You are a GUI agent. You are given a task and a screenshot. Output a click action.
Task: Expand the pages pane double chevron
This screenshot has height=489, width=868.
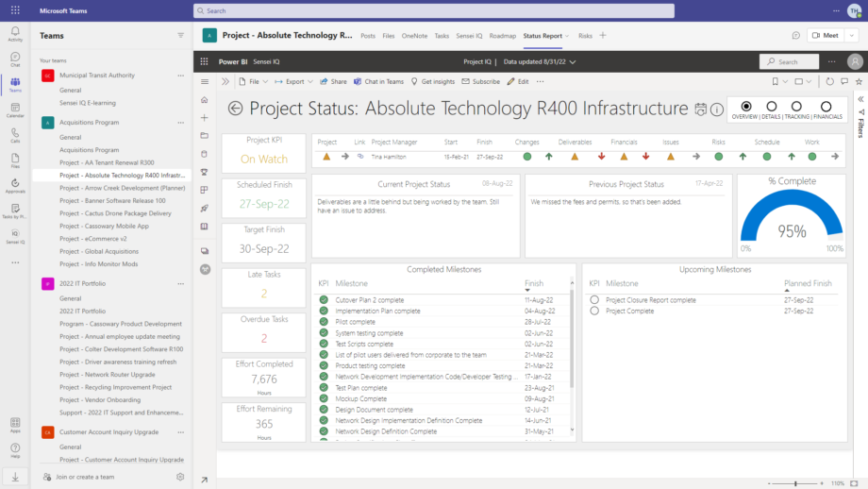(x=225, y=81)
